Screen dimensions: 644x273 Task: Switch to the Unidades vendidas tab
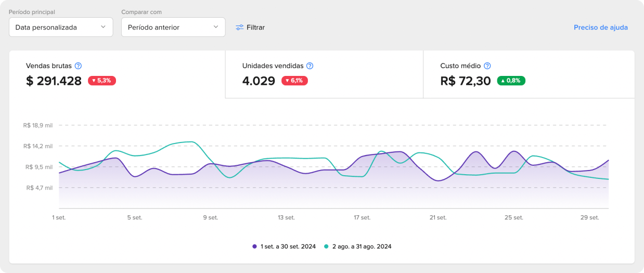324,74
